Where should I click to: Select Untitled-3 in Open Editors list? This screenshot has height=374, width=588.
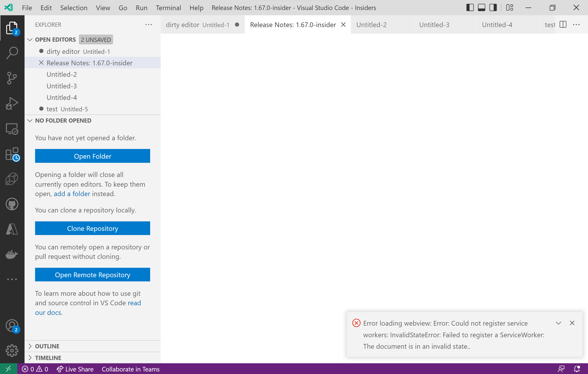93,86
